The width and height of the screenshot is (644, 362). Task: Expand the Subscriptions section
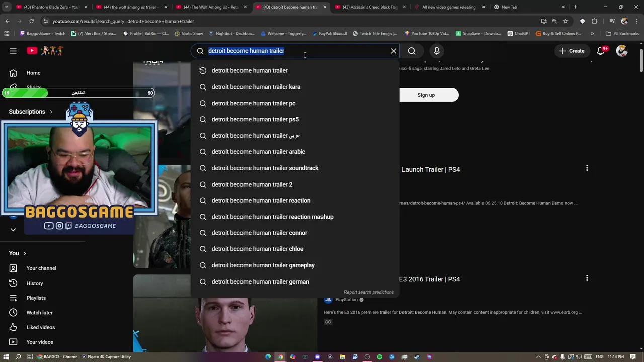pos(31,112)
